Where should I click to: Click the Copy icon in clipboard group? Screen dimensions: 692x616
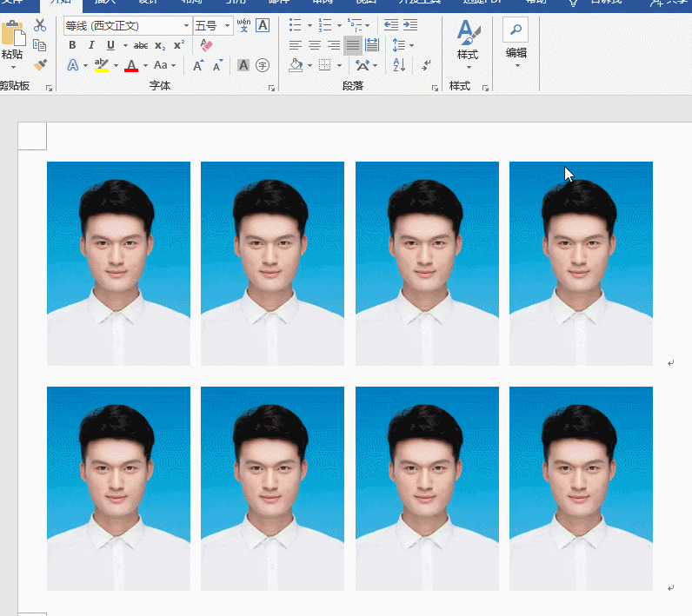click(40, 45)
